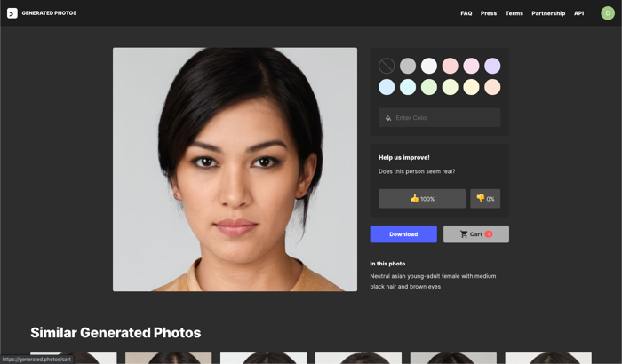Choose the pale cyan swatch

(x=408, y=87)
